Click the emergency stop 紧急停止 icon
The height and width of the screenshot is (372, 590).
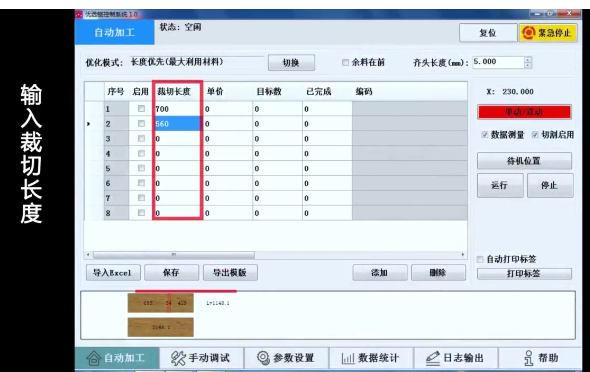point(529,33)
